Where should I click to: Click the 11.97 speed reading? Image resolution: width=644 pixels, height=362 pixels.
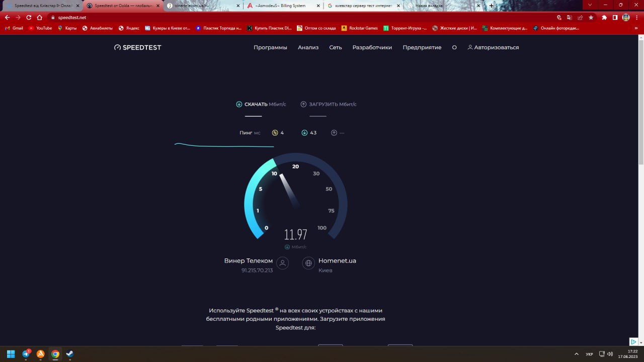point(296,235)
